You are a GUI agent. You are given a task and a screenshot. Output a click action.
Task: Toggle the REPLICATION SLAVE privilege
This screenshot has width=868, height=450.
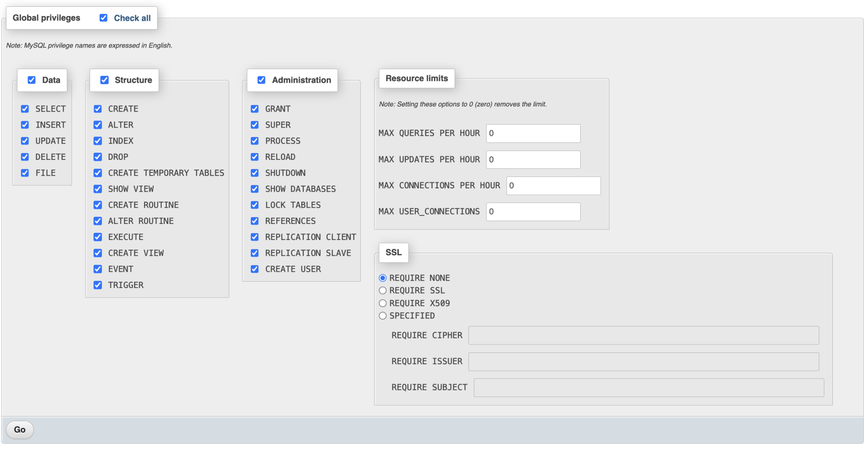[255, 253]
